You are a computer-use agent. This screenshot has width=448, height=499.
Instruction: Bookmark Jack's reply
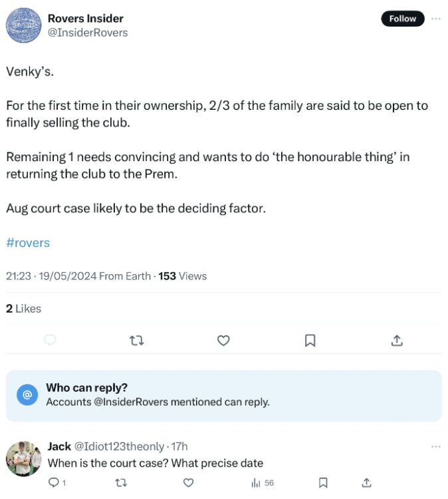coord(323,482)
